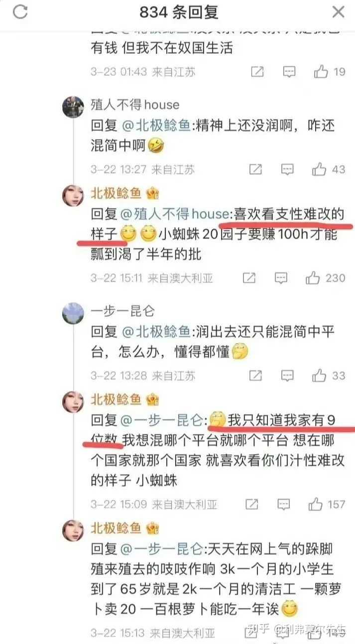Close the 834 replies panel

339,11
